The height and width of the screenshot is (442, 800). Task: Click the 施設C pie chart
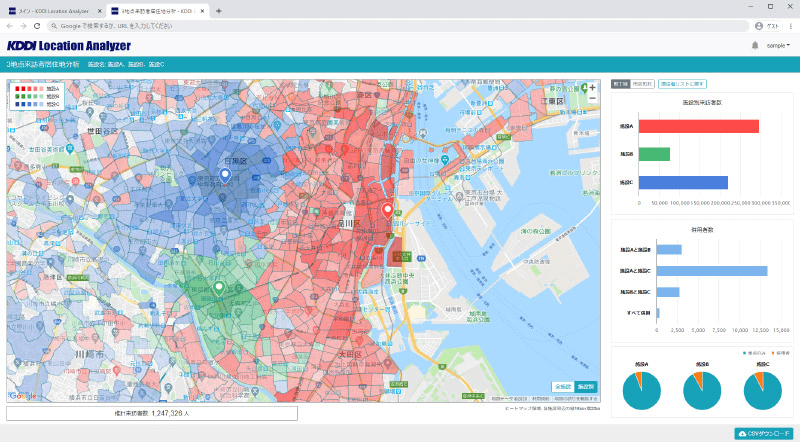pyautogui.click(x=763, y=391)
